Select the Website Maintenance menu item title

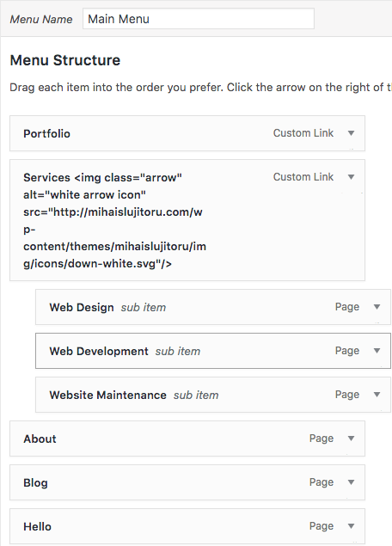[x=108, y=396]
